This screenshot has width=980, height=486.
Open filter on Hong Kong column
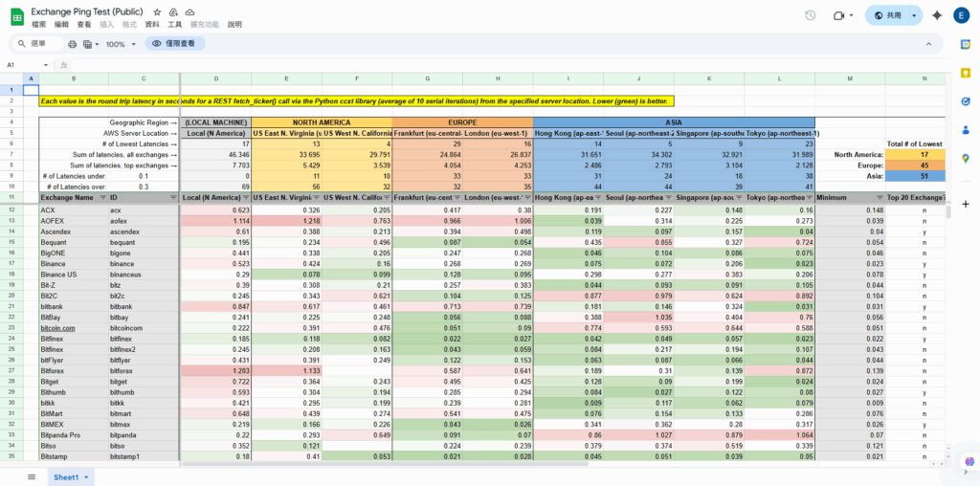(x=598, y=197)
